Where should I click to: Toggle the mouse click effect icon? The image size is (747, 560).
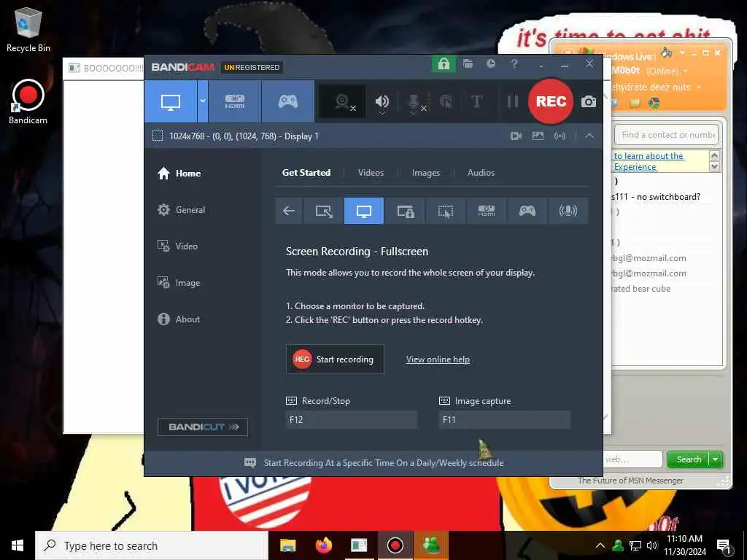446,101
